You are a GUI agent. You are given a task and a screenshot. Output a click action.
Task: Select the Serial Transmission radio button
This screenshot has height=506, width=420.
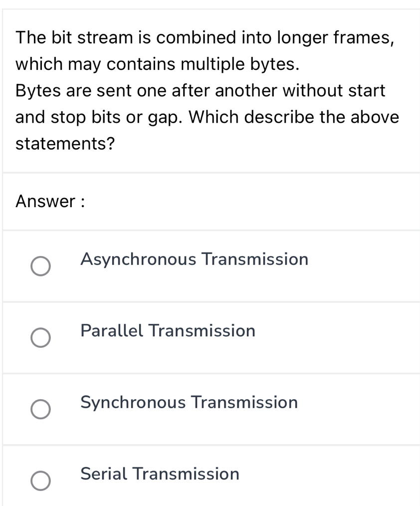(40, 481)
